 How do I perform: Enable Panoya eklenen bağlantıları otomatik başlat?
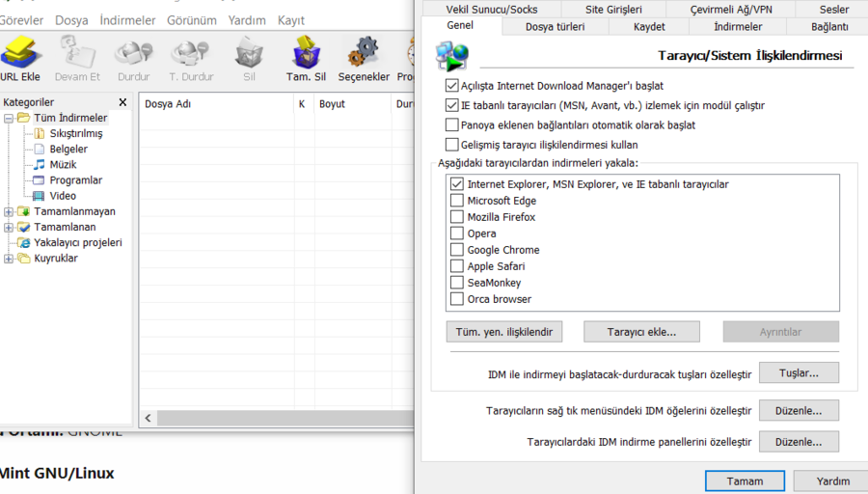click(x=451, y=124)
